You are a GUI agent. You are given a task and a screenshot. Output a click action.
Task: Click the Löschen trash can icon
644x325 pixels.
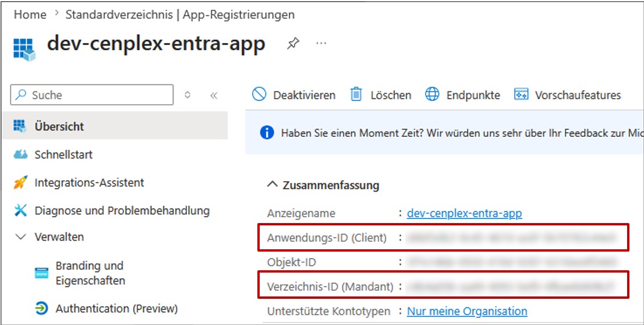click(x=356, y=94)
